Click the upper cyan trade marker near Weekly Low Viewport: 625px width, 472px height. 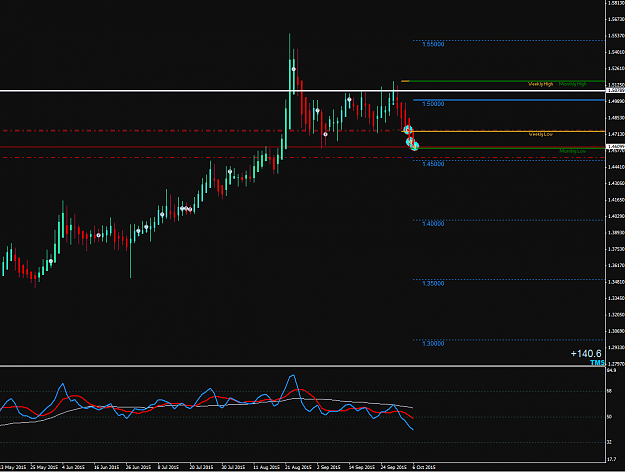point(408,130)
